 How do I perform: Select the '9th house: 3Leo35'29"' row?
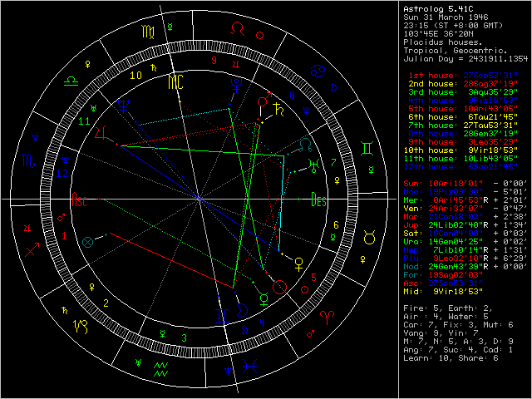(x=463, y=142)
